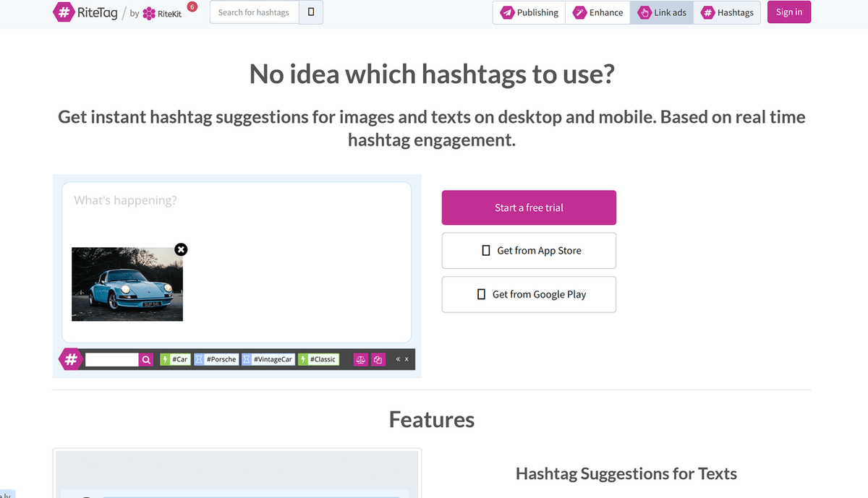Click the No idea which hashtags heading

point(432,74)
